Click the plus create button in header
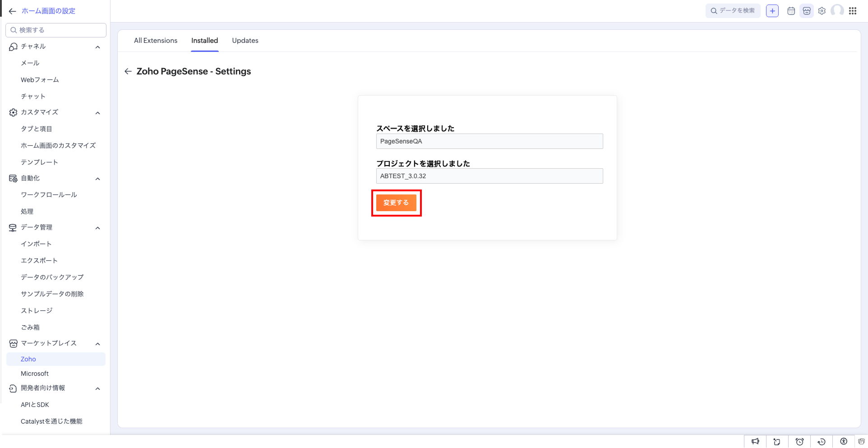The image size is (868, 448). click(x=772, y=11)
